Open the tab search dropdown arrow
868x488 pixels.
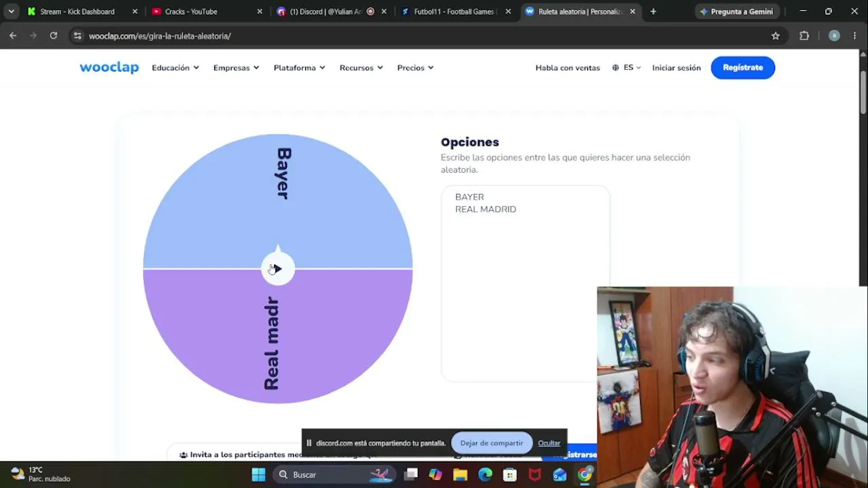(x=11, y=12)
